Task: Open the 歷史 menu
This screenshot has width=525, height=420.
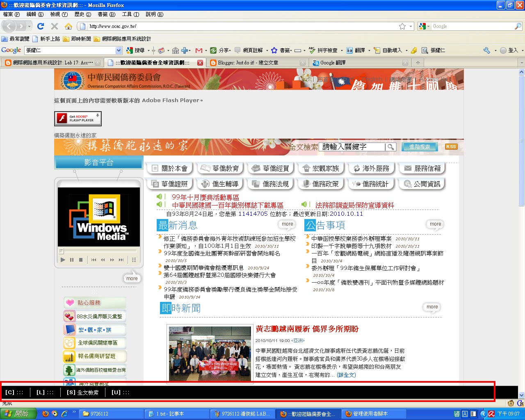Action: [x=82, y=14]
